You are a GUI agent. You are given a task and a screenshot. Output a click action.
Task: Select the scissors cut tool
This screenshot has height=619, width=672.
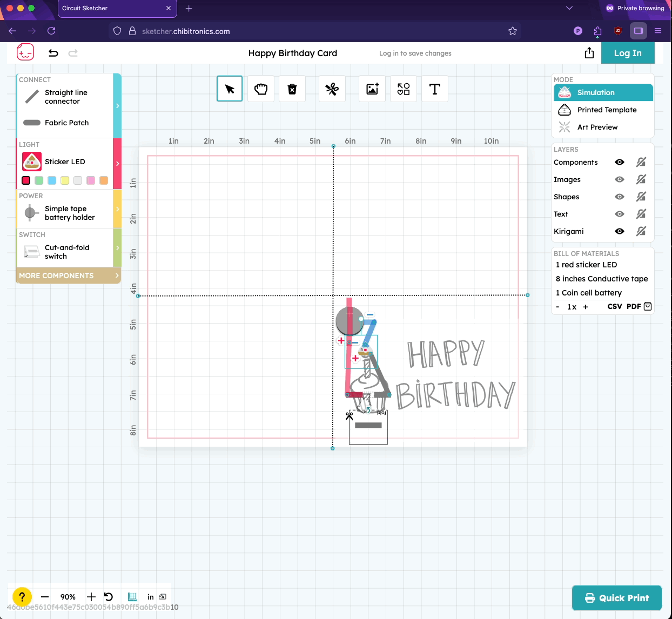point(332,89)
